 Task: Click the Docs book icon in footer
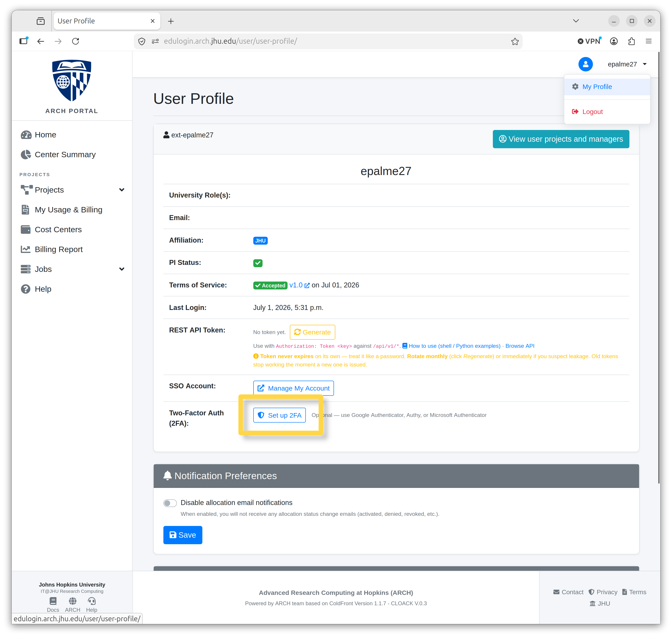[x=53, y=601]
